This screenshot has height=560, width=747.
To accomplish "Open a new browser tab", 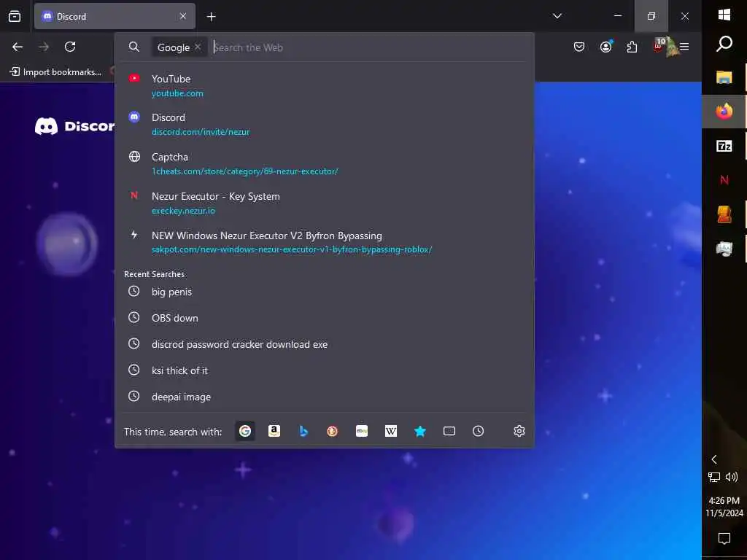I will tap(211, 17).
